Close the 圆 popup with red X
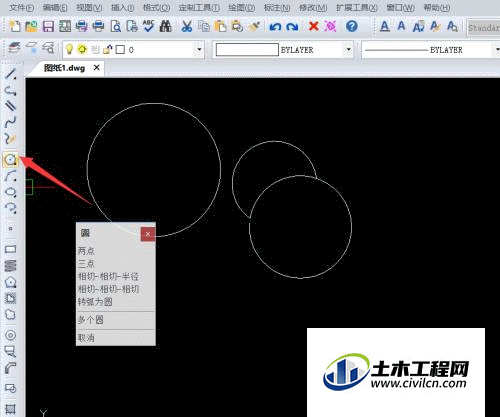 [148, 234]
